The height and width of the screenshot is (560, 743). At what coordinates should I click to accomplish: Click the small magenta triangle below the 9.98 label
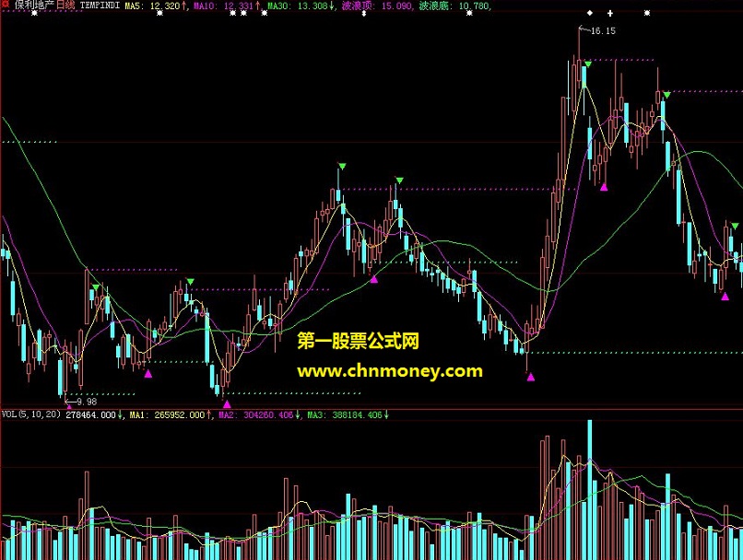click(70, 406)
